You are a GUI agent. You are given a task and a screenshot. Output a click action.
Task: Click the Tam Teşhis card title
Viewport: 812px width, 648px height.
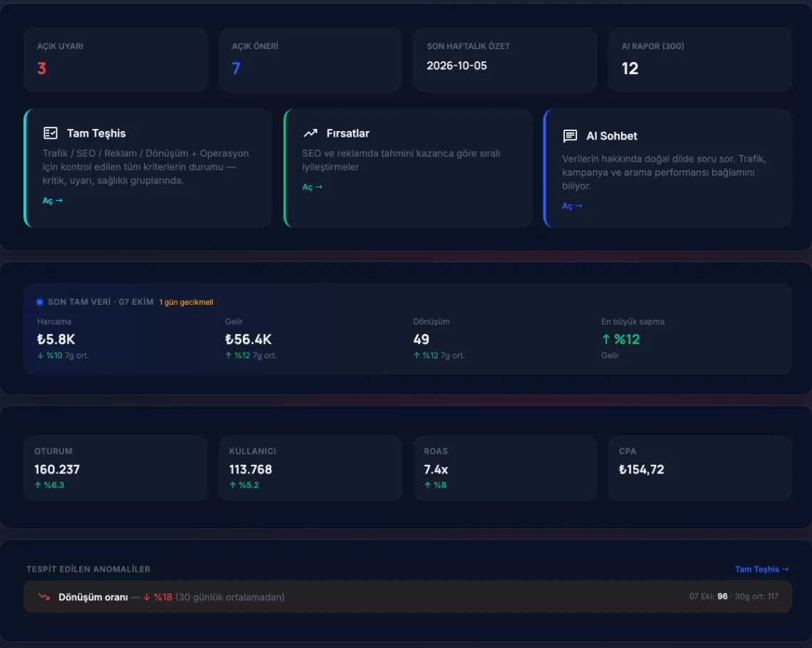pos(96,134)
